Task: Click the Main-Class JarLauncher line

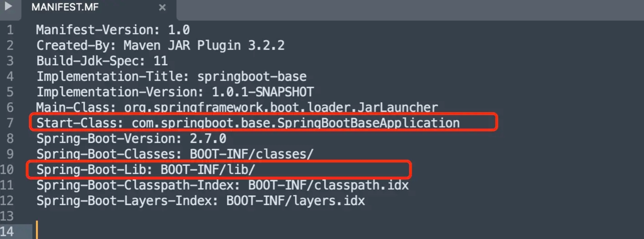Action: [237, 107]
